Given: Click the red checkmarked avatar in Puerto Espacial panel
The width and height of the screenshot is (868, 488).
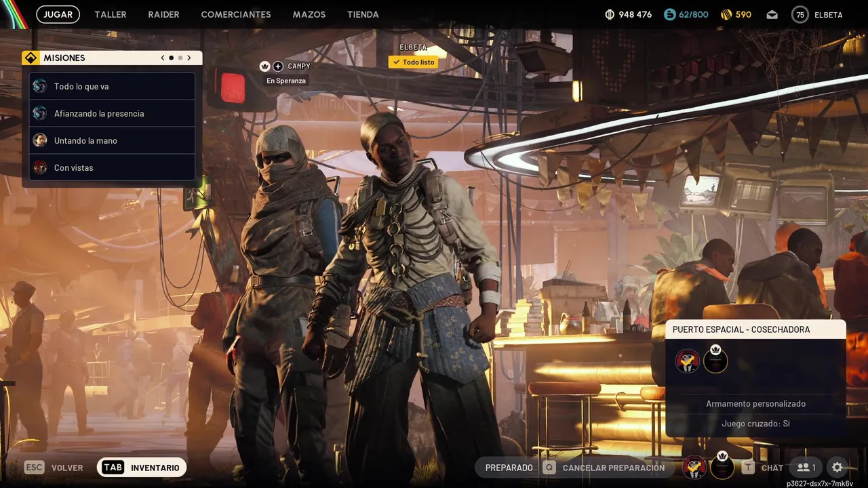Looking at the screenshot, I should 688,361.
